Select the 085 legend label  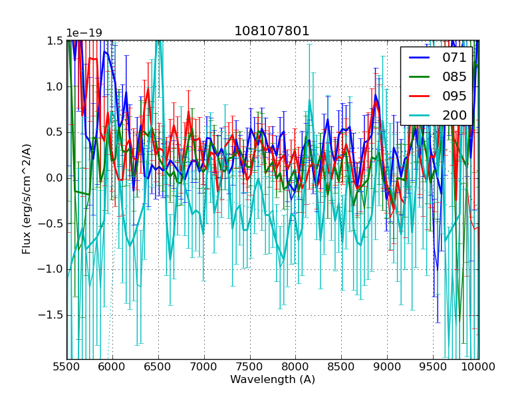[455, 76]
